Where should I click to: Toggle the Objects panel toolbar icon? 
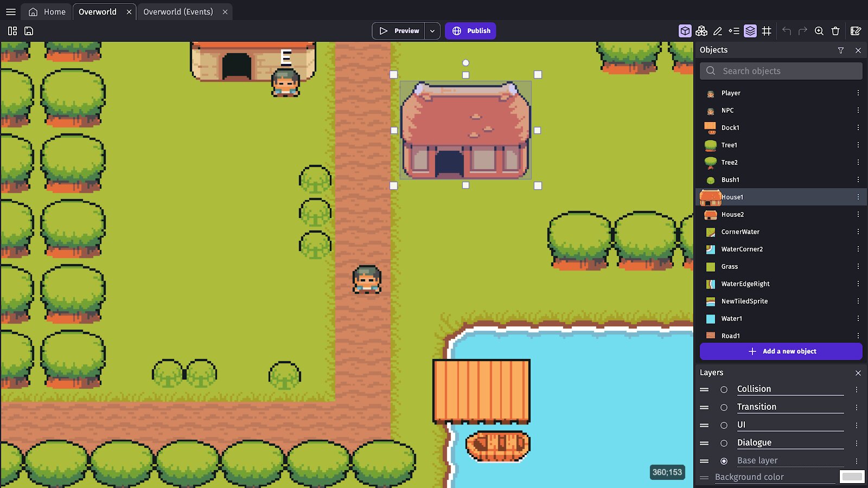(x=685, y=31)
